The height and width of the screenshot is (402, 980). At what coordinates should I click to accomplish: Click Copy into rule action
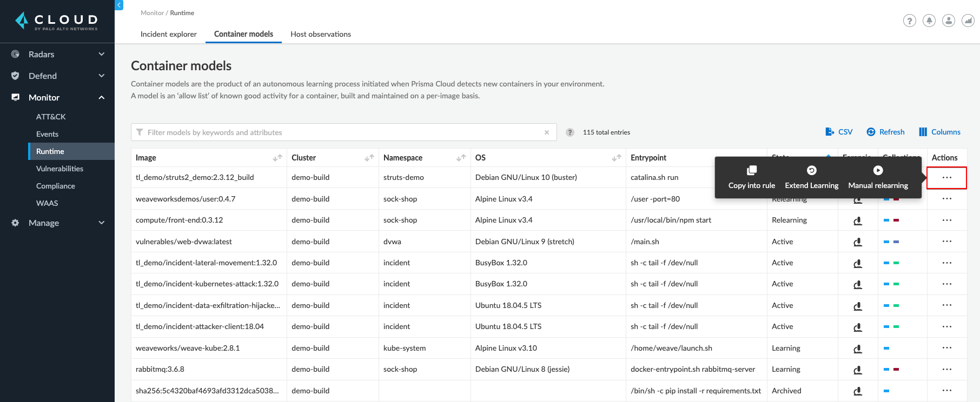752,178
